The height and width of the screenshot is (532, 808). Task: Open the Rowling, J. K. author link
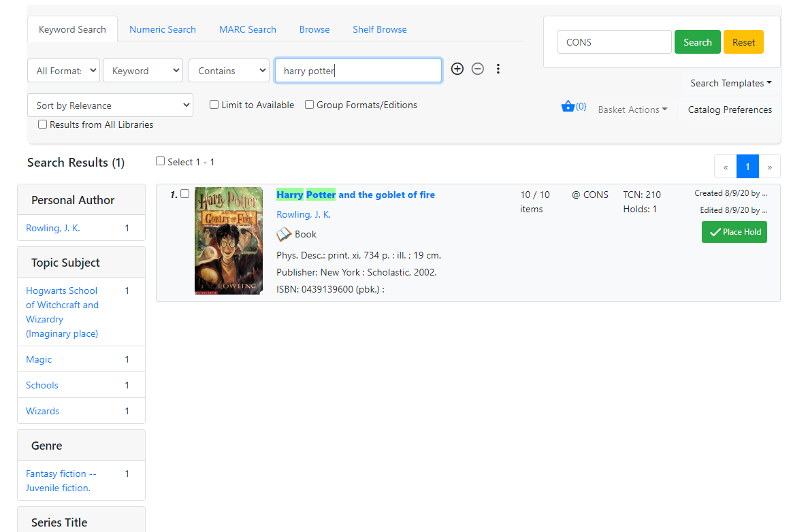point(304,214)
